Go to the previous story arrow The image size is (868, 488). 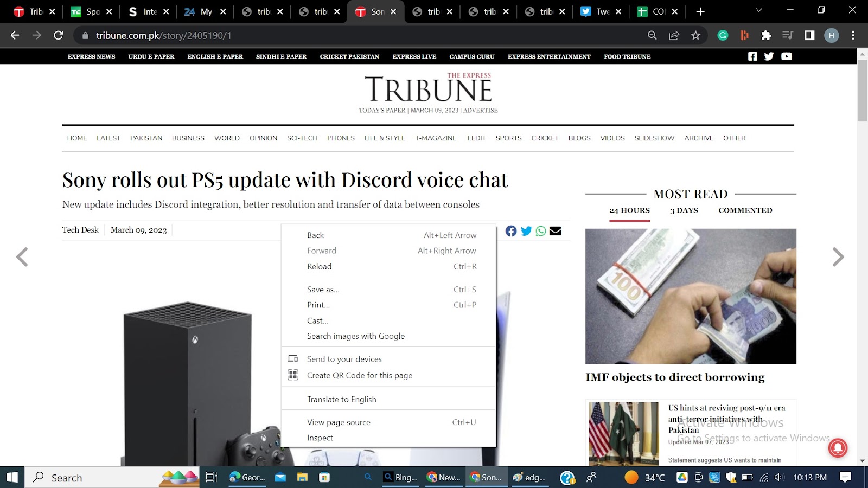click(22, 257)
